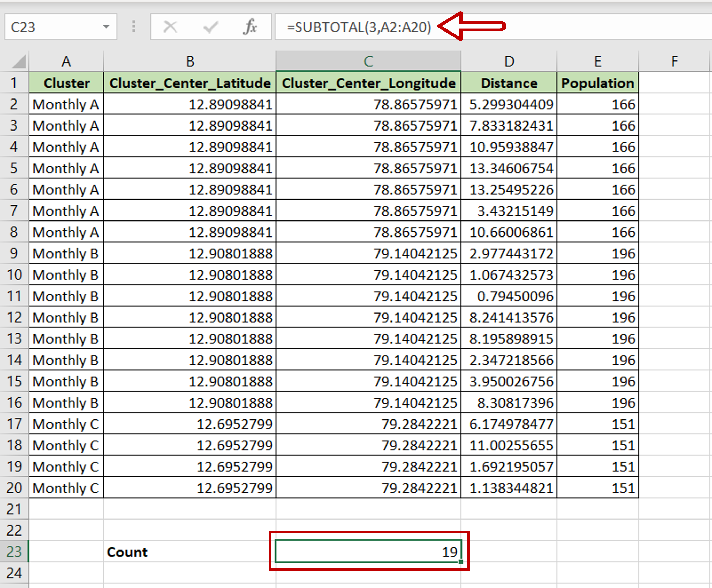This screenshot has height=588, width=712.
Task: Click Monthly B cell in row 16
Action: coord(66,402)
